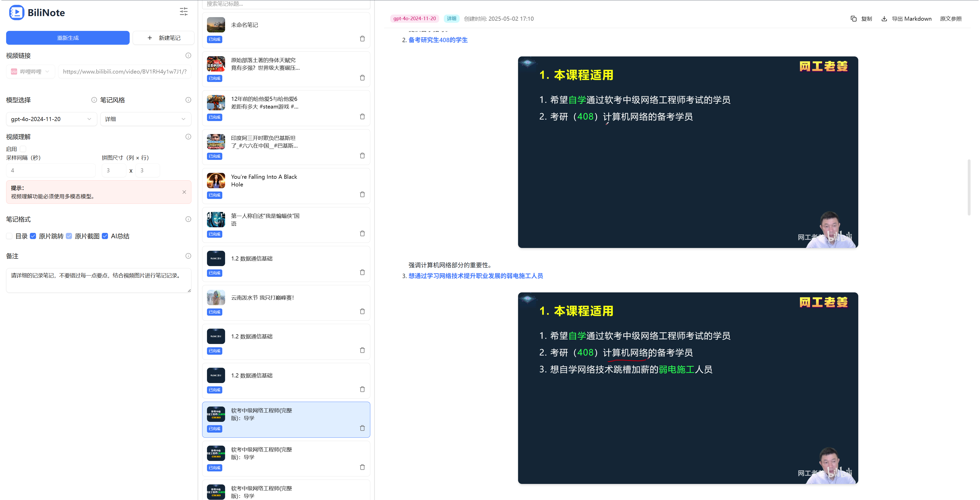Click the info icon beside 视频链接
This screenshot has width=980, height=500.
click(188, 55)
